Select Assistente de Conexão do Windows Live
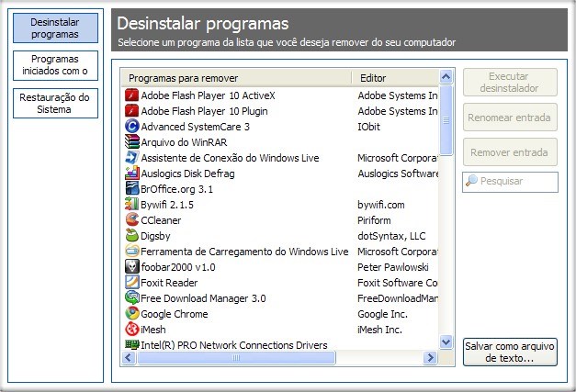 pos(230,158)
